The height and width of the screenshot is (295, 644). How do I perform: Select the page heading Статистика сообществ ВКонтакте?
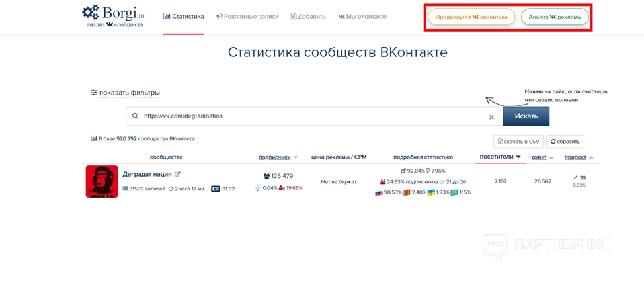(338, 53)
